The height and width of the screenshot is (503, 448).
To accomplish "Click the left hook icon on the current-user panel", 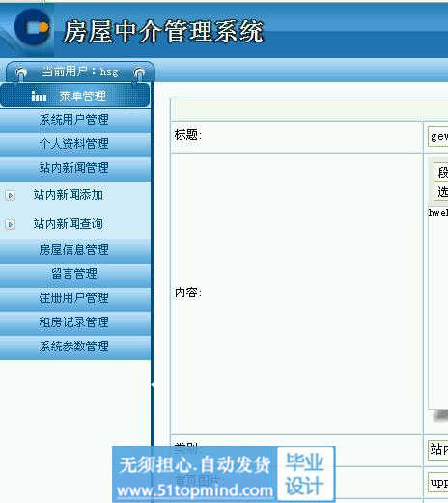I will (21, 73).
